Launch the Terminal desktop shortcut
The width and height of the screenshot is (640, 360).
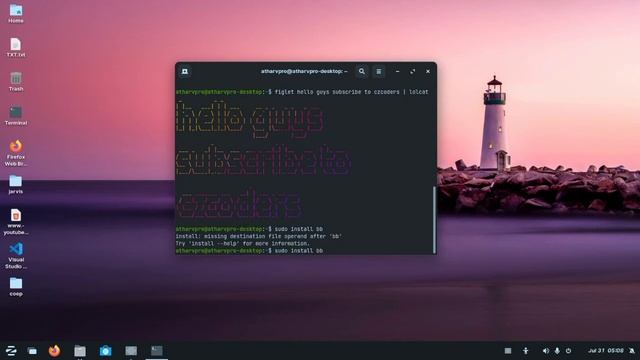coord(16,116)
